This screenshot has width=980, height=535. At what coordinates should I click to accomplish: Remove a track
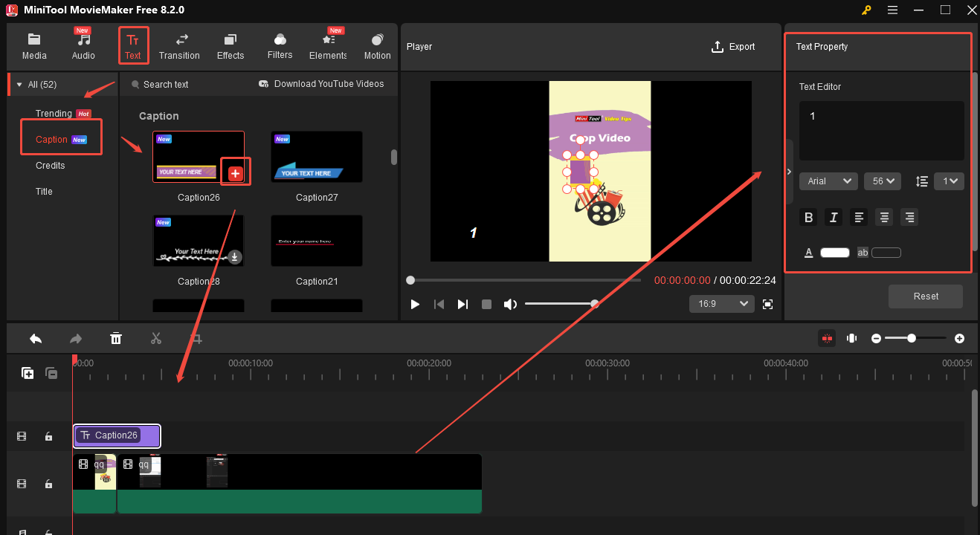click(51, 374)
